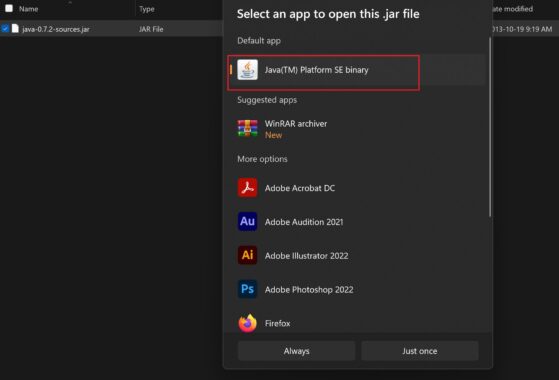Choose Firefox text in the list

pos(278,324)
